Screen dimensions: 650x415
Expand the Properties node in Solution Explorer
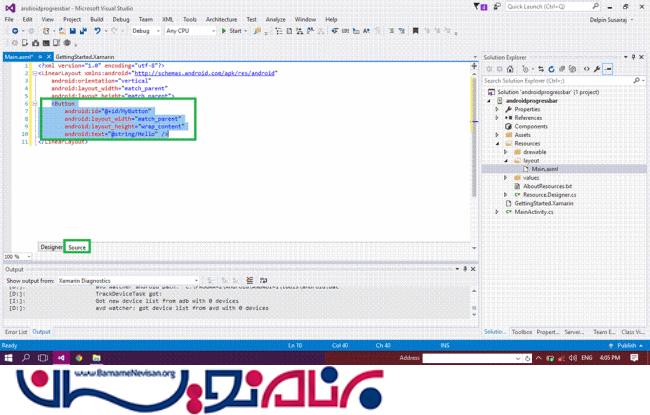[498, 108]
